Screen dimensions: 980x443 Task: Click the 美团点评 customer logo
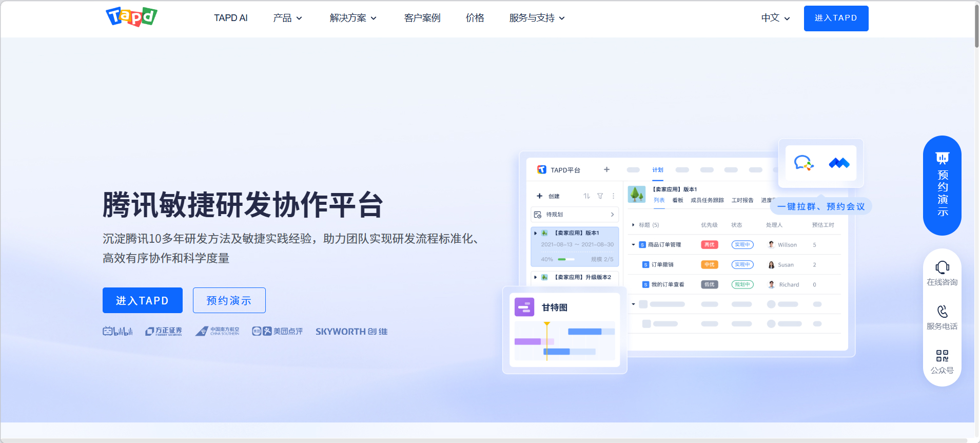277,331
